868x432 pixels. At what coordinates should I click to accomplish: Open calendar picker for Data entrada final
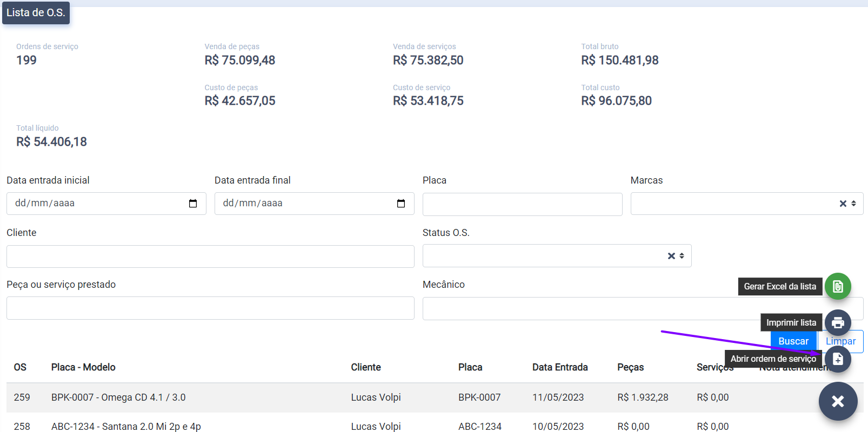tap(401, 204)
